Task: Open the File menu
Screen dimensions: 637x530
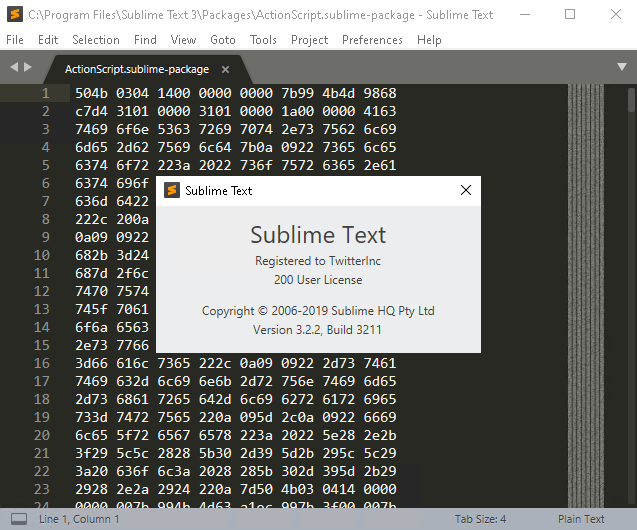Action: 15,40
